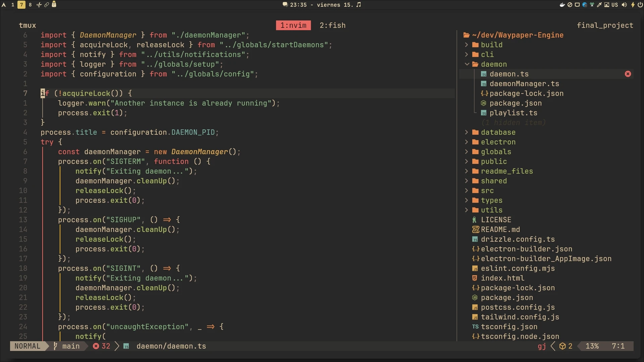Image resolution: width=644 pixels, height=362 pixels.
Task: Open the LICENSE file
Action: click(496, 220)
